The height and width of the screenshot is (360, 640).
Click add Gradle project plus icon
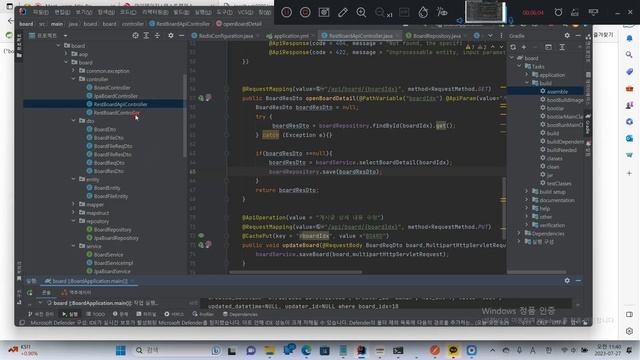pyautogui.click(x=524, y=47)
